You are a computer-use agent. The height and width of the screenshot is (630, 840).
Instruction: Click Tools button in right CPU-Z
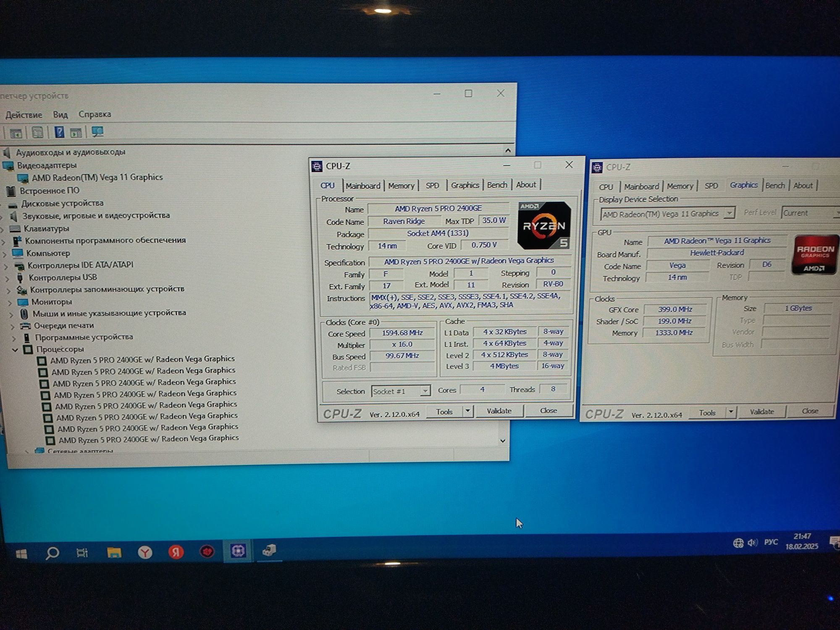pyautogui.click(x=707, y=413)
